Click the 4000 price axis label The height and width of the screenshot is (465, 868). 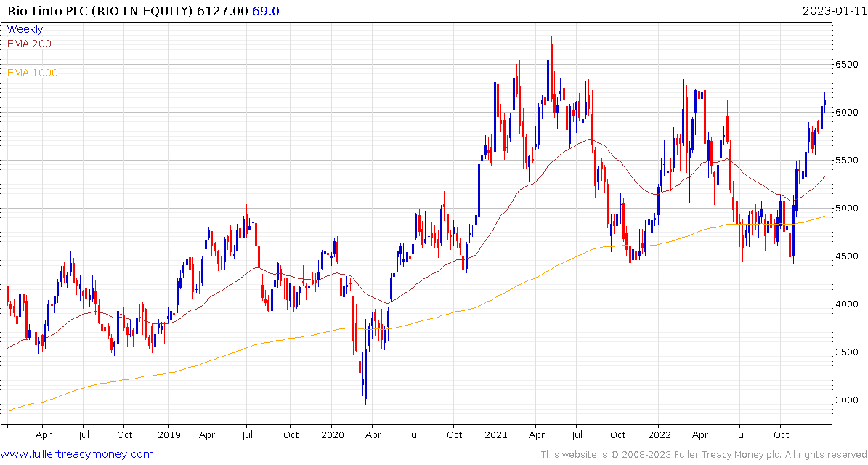coord(847,304)
